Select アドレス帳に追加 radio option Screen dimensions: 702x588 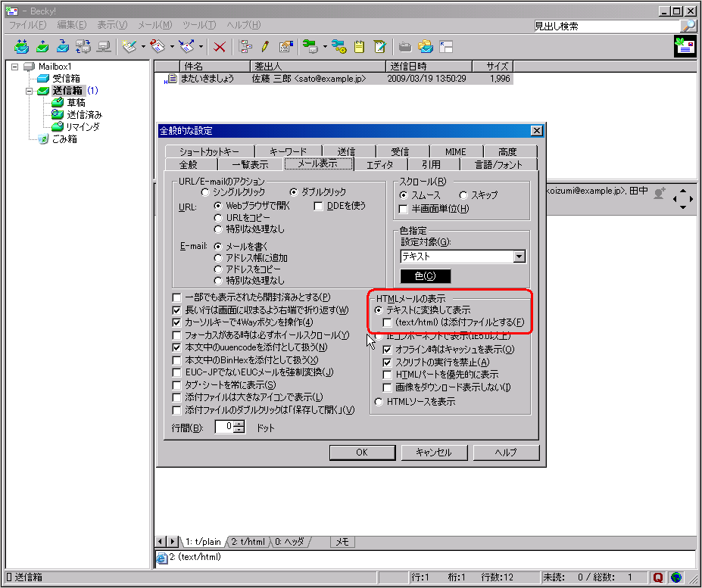(x=218, y=258)
